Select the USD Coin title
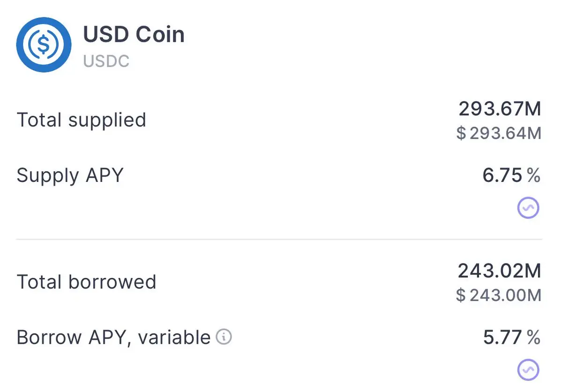Screen dimensions: 562x392 tap(134, 34)
